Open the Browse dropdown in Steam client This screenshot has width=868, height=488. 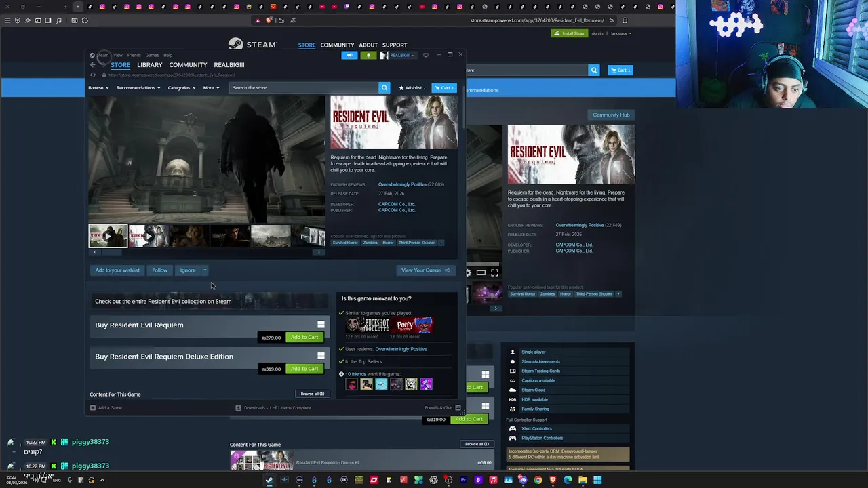(x=98, y=87)
